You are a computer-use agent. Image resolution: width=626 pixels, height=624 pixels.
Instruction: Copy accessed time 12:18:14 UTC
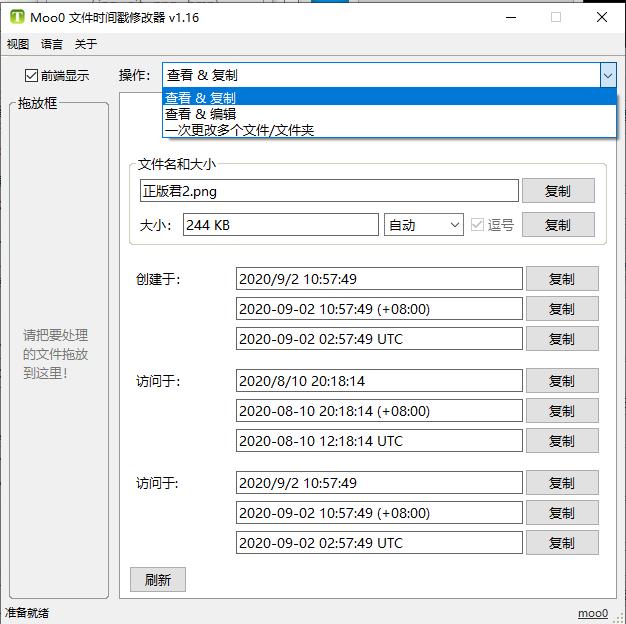562,440
